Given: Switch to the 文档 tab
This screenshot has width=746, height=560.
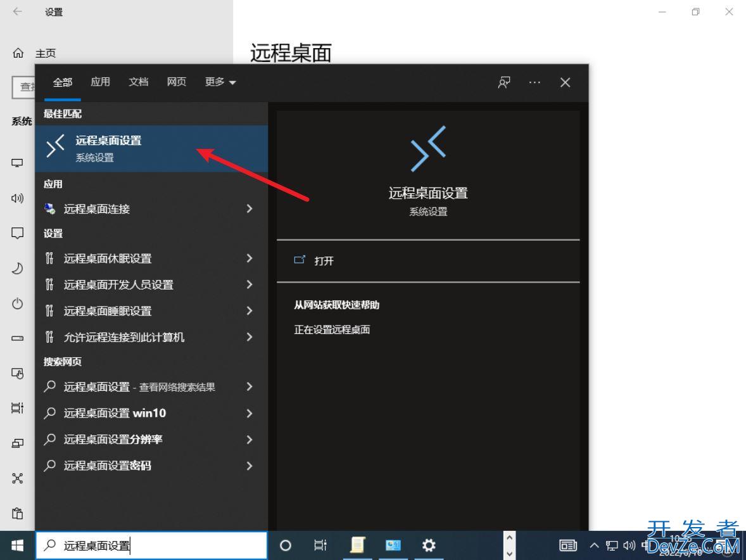Looking at the screenshot, I should click(138, 82).
